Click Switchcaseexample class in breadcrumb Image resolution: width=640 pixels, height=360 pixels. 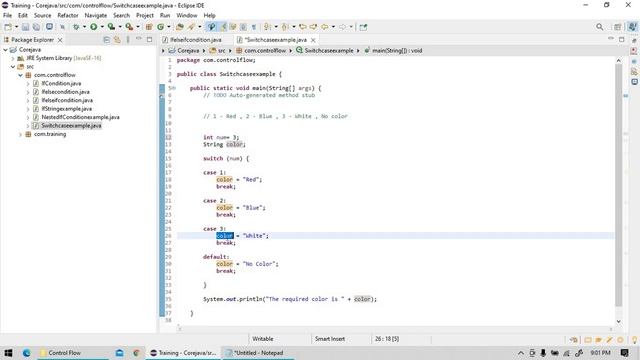[x=329, y=51]
